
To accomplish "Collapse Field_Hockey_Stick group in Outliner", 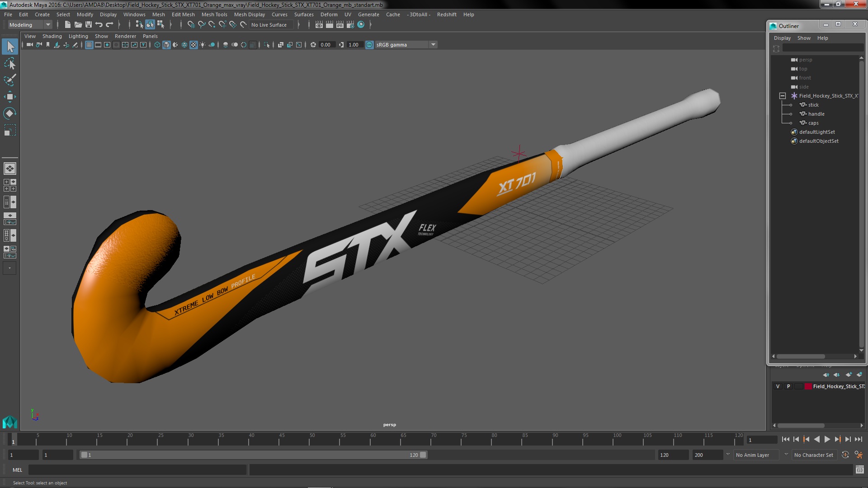I will coord(783,96).
